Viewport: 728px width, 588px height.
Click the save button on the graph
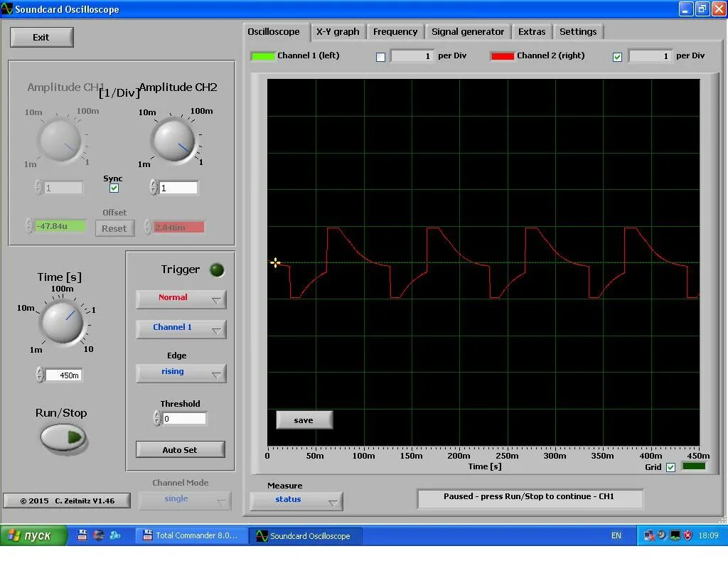point(304,419)
